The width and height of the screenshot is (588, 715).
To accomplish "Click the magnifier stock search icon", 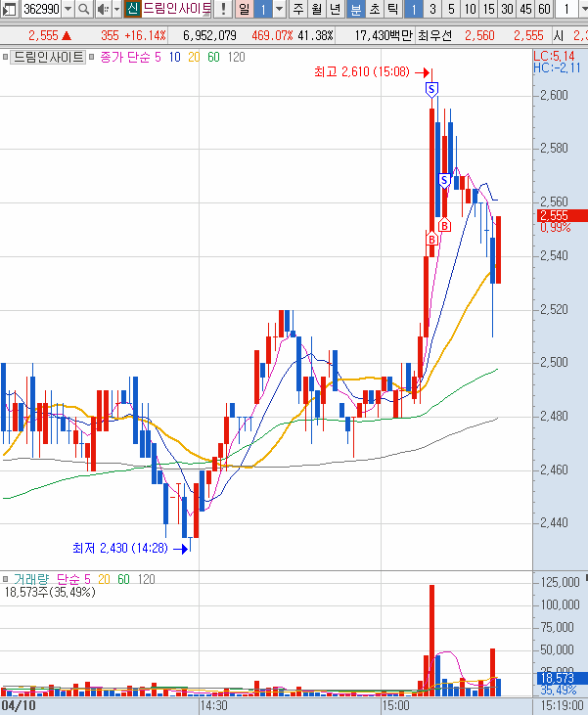I will 83,10.
